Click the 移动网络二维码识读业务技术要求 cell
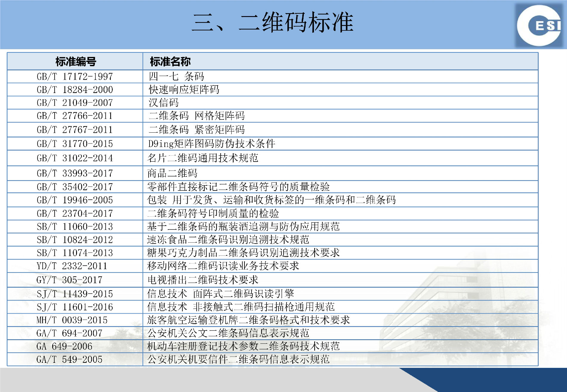 [x=223, y=266]
